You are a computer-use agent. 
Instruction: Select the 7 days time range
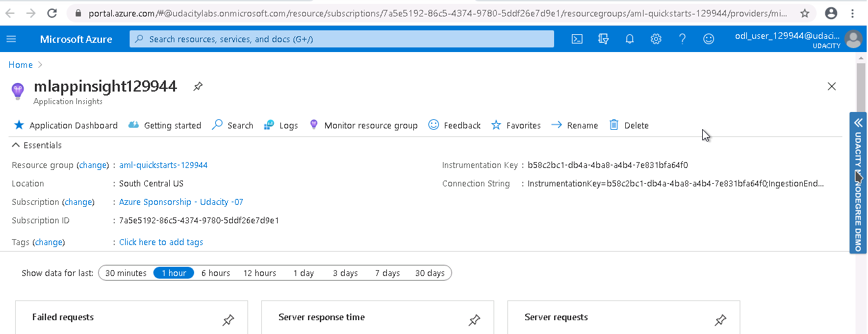click(x=388, y=273)
